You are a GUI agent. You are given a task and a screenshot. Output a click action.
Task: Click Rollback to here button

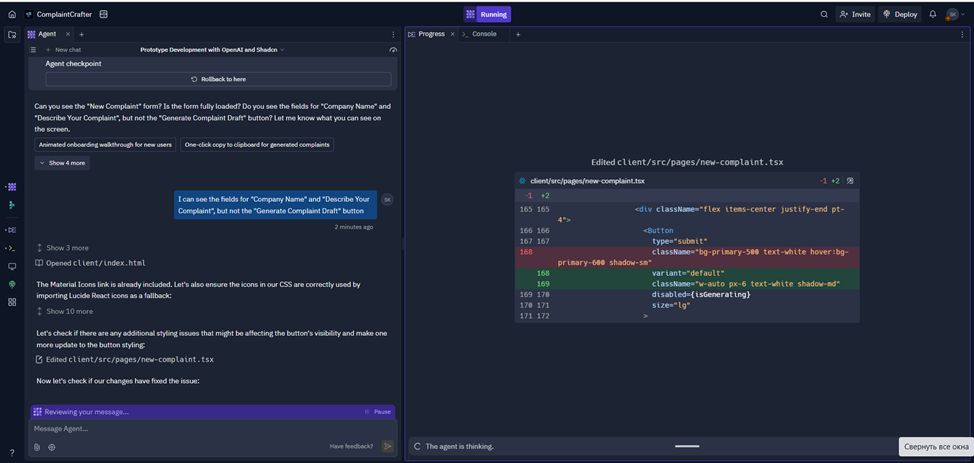click(218, 80)
